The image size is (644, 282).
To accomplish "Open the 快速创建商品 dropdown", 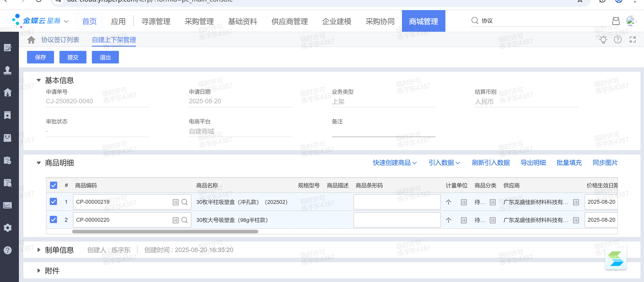I will coord(395,163).
